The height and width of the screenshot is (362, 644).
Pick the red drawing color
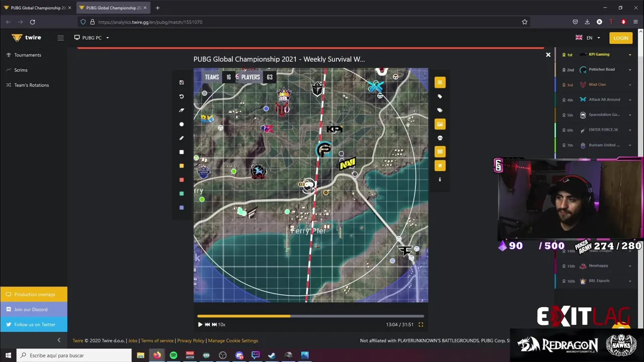[182, 179]
